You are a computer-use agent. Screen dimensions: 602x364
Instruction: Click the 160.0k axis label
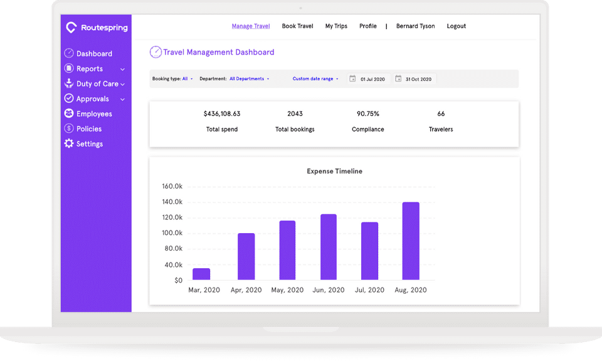click(172, 186)
